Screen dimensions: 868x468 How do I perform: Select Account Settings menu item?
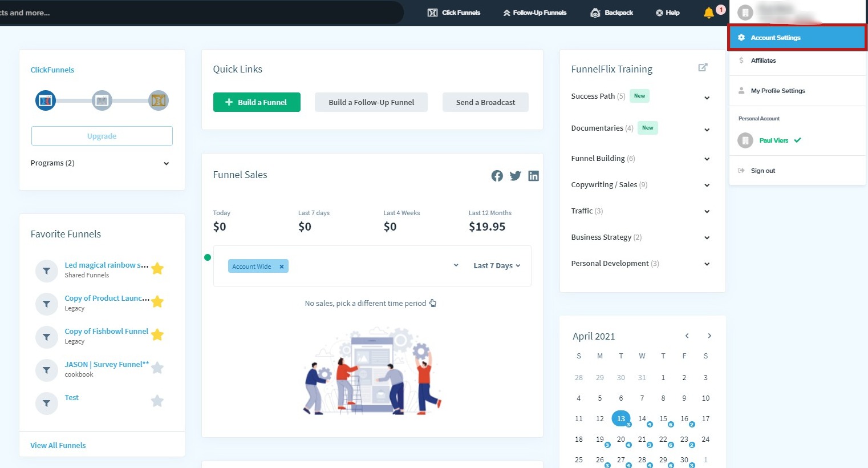point(797,38)
